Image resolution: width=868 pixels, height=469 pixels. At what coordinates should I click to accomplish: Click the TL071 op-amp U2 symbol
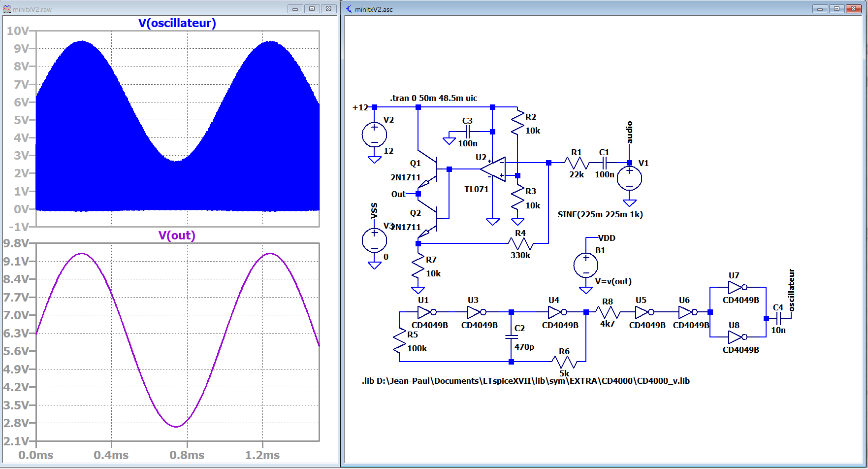(494, 169)
